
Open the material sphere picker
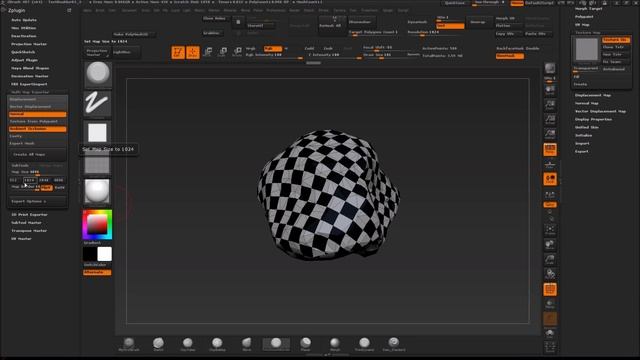[97, 191]
